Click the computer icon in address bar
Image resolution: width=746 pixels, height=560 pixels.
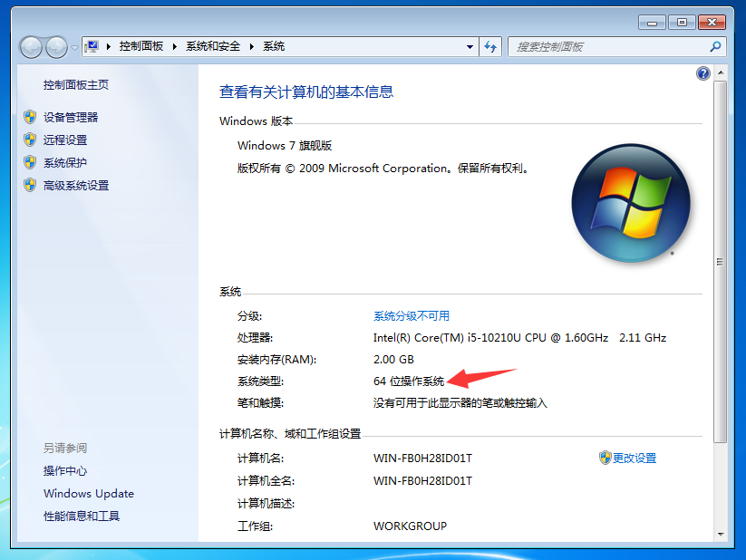pos(92,46)
